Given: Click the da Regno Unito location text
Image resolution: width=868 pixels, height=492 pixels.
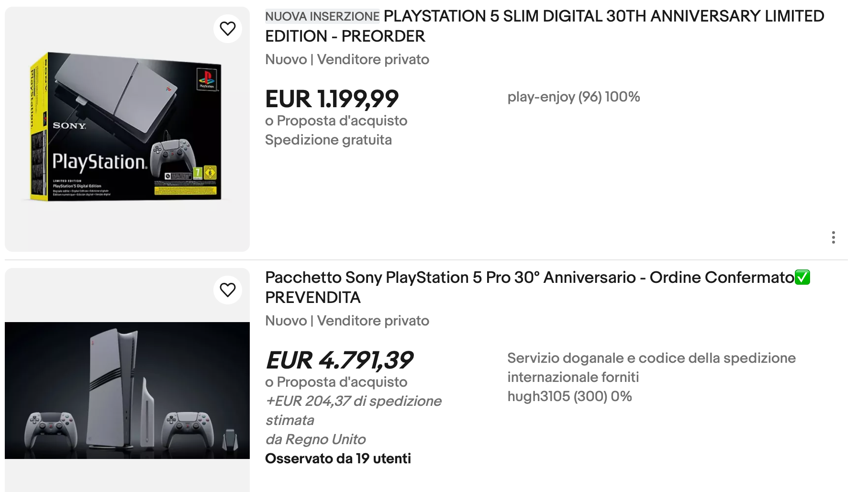Looking at the screenshot, I should tap(315, 439).
